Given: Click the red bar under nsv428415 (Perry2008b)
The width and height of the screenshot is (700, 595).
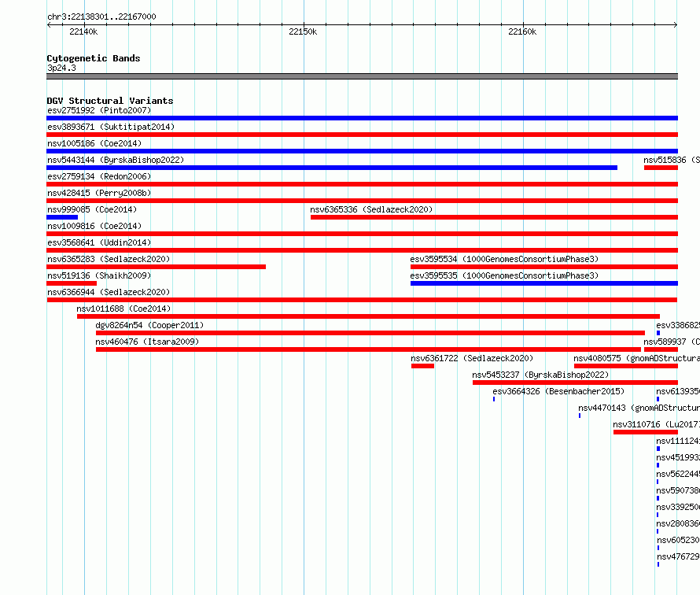Looking at the screenshot, I should pyautogui.click(x=362, y=201).
